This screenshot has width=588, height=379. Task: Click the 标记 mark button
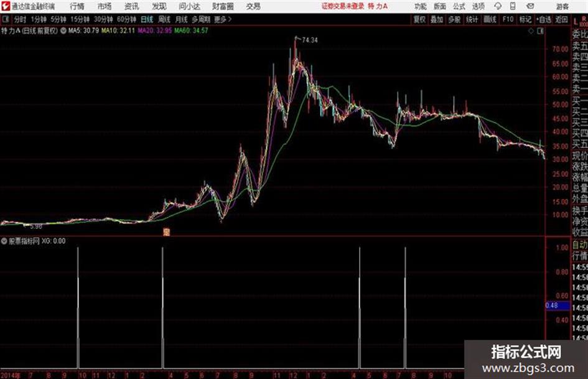click(x=525, y=19)
